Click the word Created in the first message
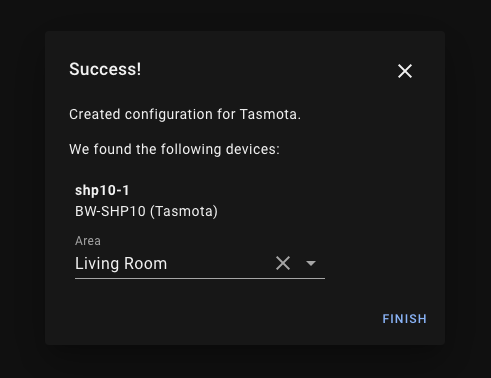Viewport: 491px width, 378px height. click(95, 114)
